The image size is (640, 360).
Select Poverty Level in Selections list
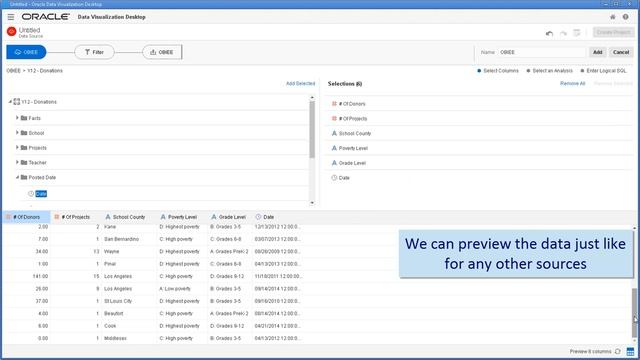[x=478, y=148]
